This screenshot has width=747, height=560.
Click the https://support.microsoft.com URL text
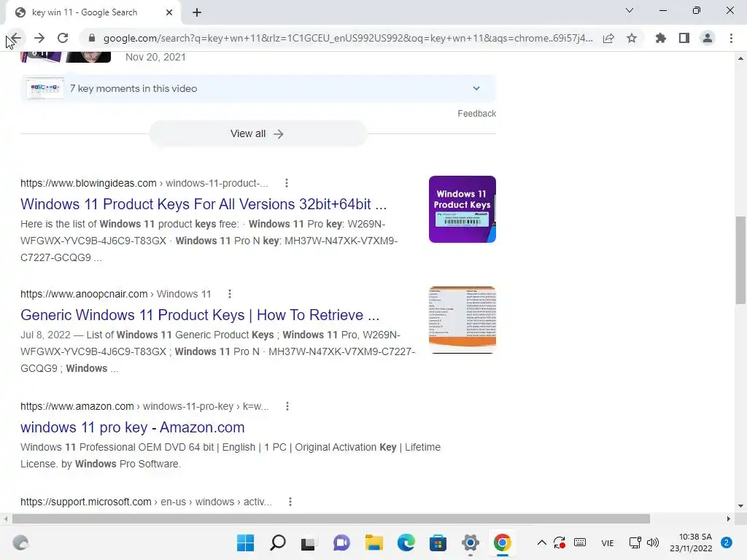(x=86, y=502)
